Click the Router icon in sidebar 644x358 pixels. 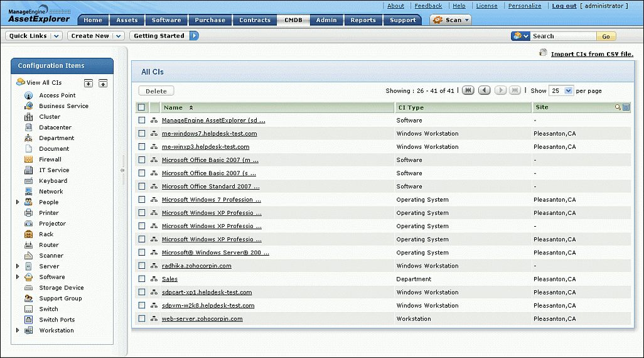[28, 245]
